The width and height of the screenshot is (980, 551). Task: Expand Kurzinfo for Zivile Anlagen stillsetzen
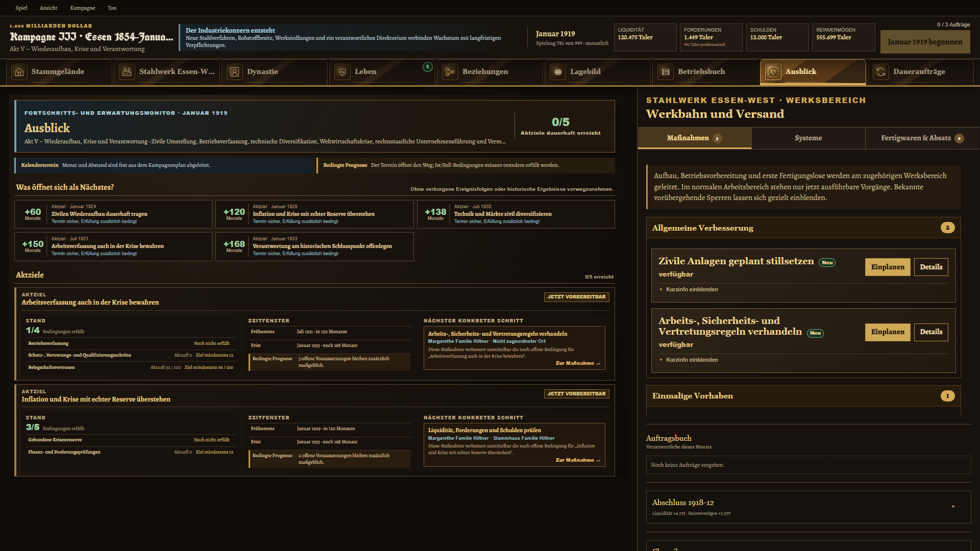click(x=689, y=289)
